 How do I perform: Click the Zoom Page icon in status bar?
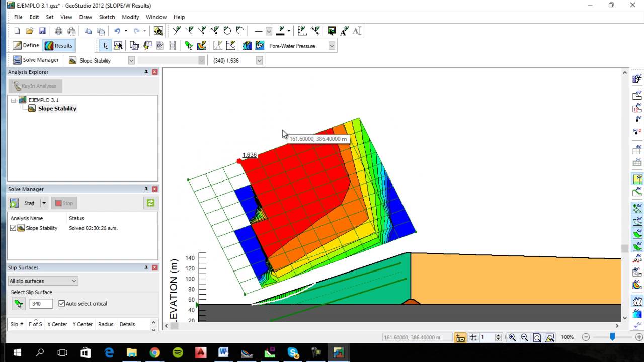[x=537, y=337]
